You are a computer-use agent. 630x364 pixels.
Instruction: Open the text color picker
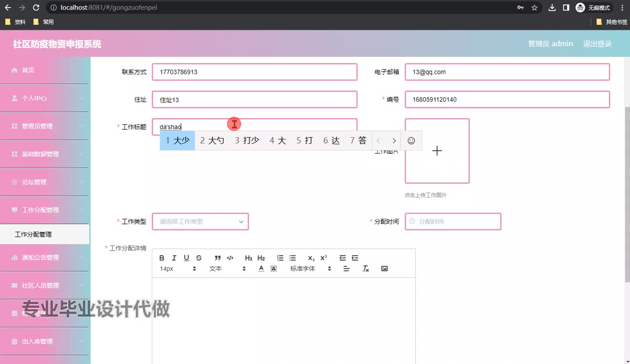pos(261,269)
